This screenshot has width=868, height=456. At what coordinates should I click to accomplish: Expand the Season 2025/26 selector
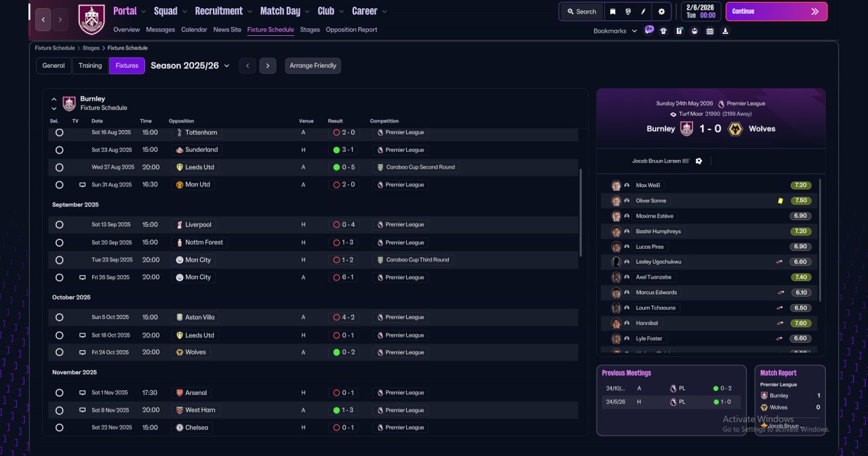190,66
